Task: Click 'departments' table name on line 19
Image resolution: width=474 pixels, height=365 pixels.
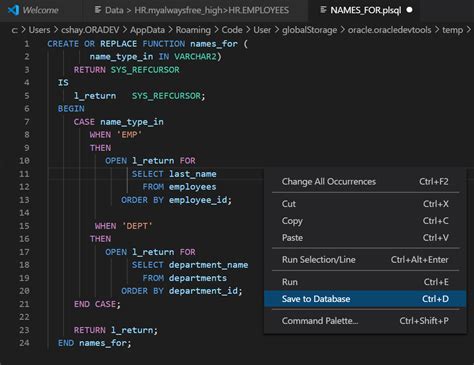Action: click(198, 278)
